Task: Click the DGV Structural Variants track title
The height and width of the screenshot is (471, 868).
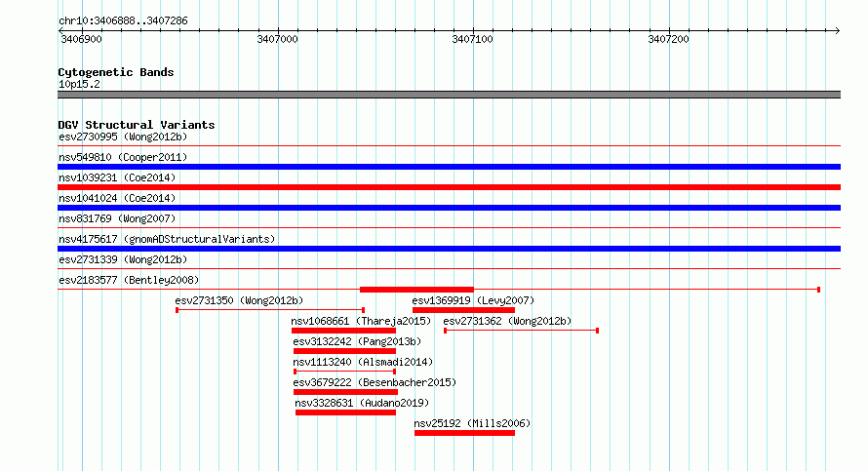Action: 137,125
